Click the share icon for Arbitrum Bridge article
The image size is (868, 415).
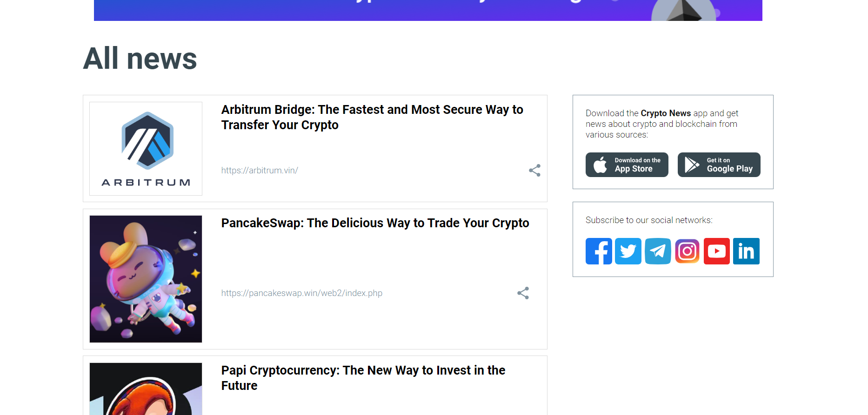point(534,170)
